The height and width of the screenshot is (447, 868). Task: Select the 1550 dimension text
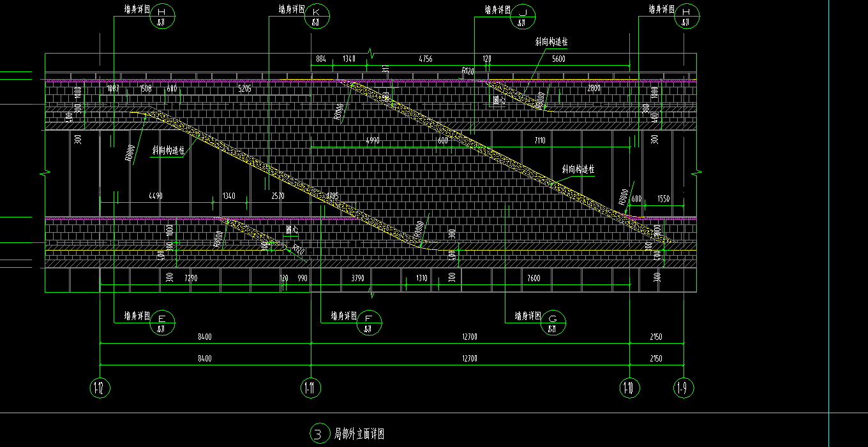(663, 199)
